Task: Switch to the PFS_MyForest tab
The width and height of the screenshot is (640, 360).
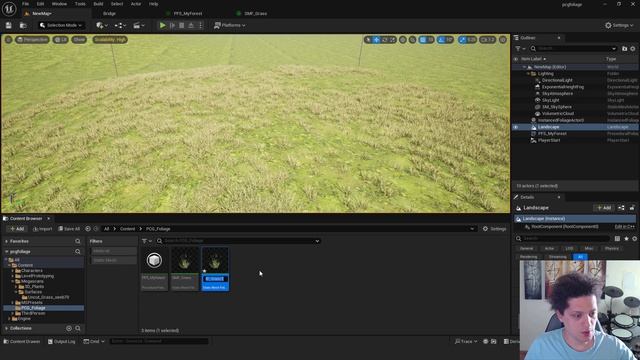Action: point(187,13)
